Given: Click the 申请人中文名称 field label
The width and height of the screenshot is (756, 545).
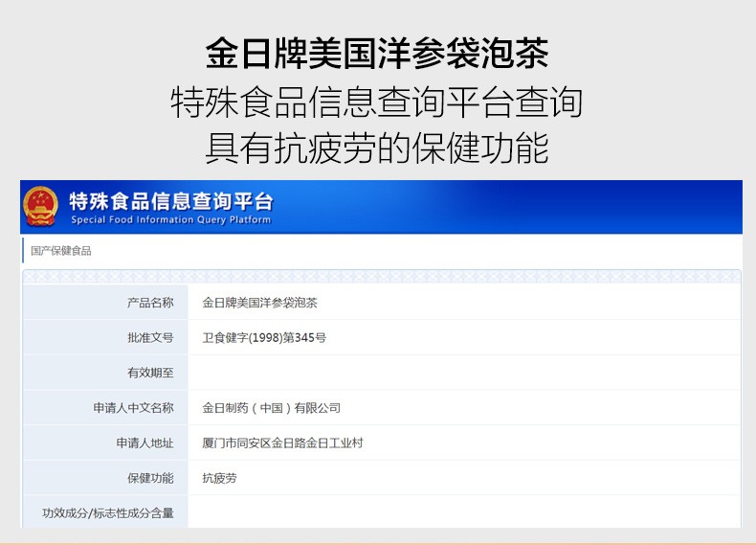Looking at the screenshot, I should tap(134, 408).
